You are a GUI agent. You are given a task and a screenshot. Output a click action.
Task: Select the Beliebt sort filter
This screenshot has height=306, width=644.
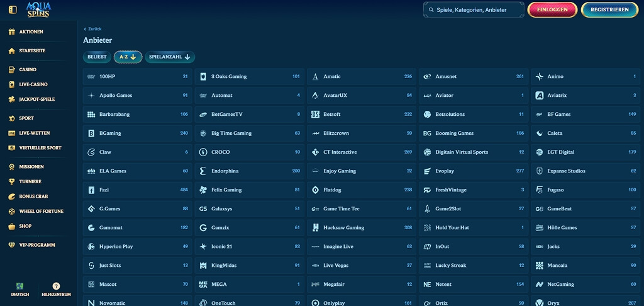[97, 57]
